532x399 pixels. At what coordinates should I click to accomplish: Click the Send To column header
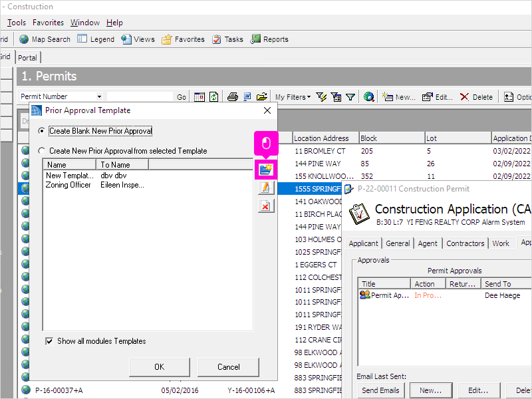point(506,284)
